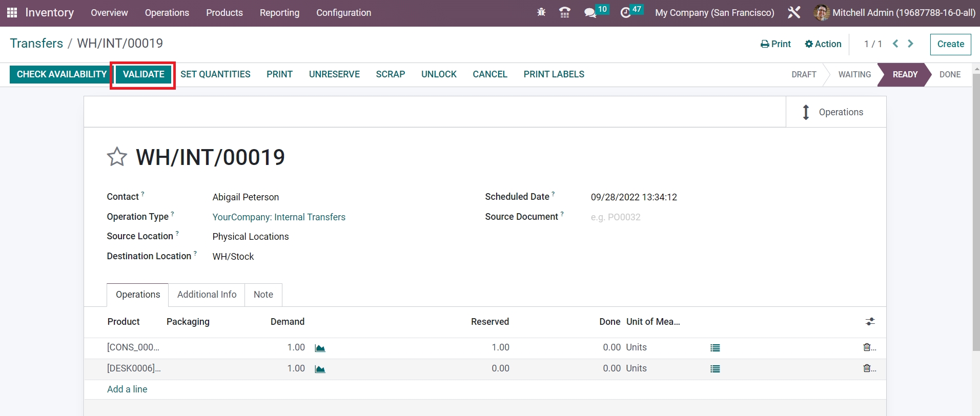The width and height of the screenshot is (980, 416).
Task: Go back to Transfers breadcrumb
Action: point(36,43)
